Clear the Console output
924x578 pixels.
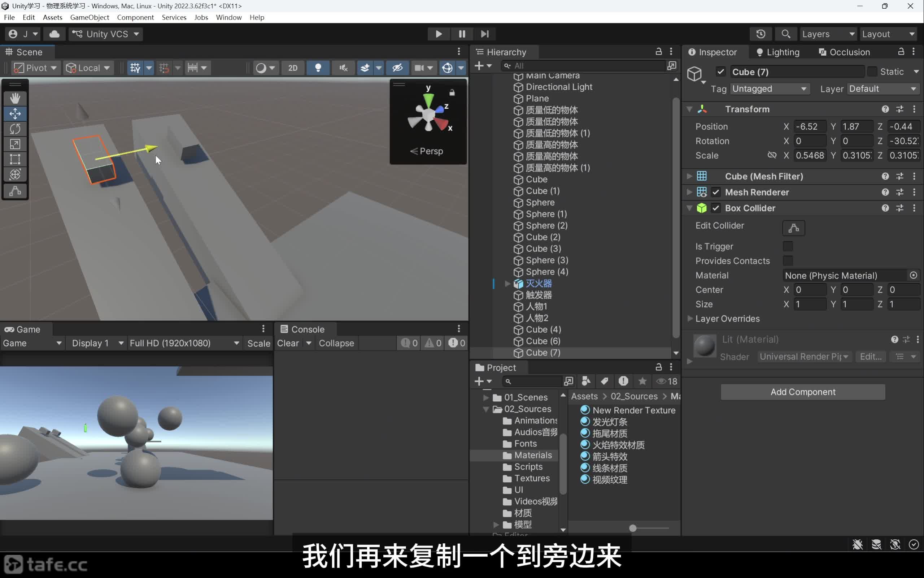pos(288,343)
